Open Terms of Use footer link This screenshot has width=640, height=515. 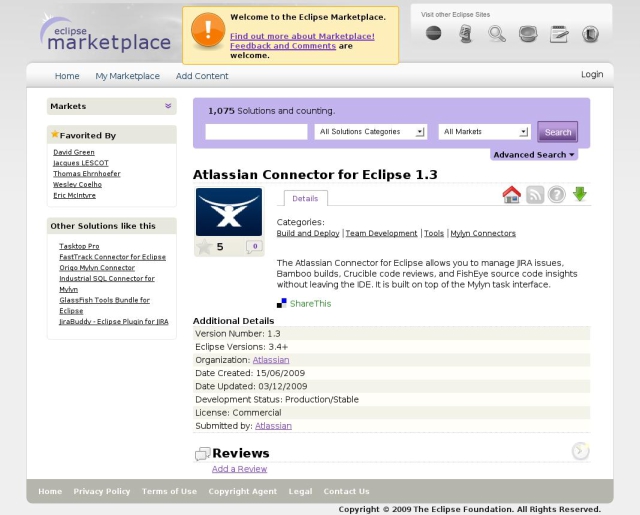point(169,491)
